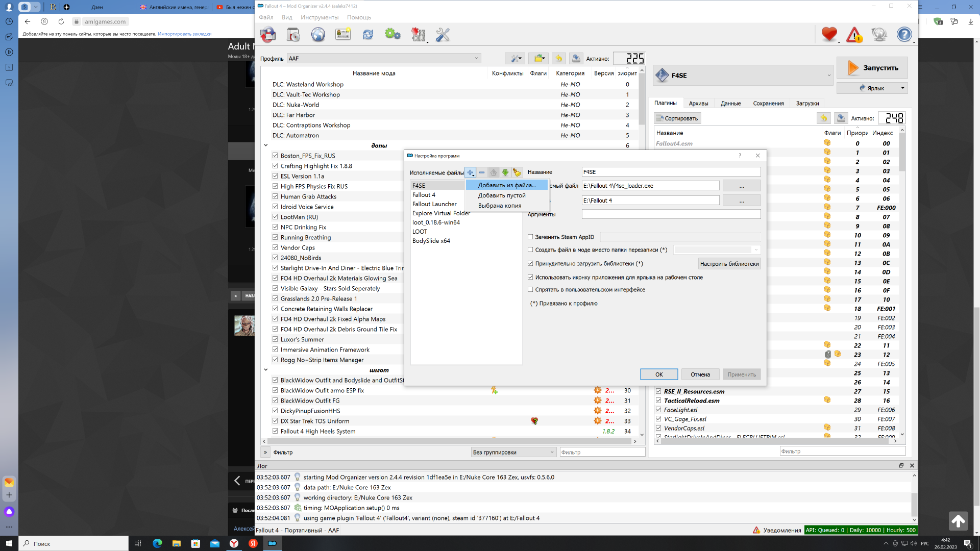The height and width of the screenshot is (551, 980).
Task: Check Спрятать в пользовательском интерфейсе option
Action: [x=530, y=290]
